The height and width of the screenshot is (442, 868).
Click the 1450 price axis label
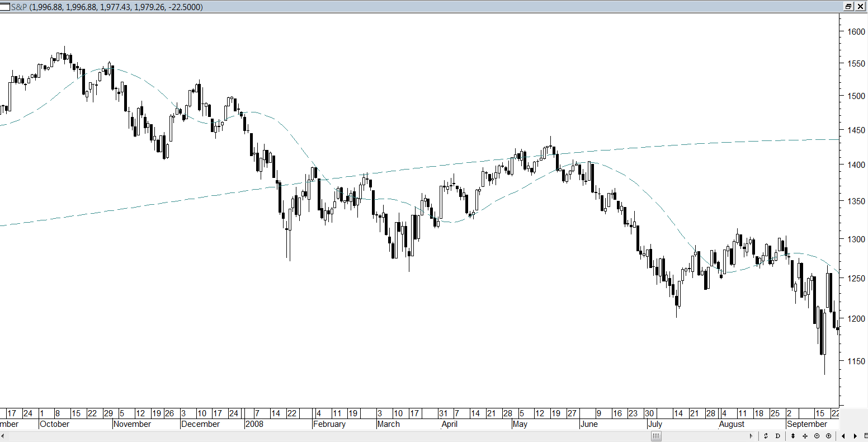[x=856, y=130]
